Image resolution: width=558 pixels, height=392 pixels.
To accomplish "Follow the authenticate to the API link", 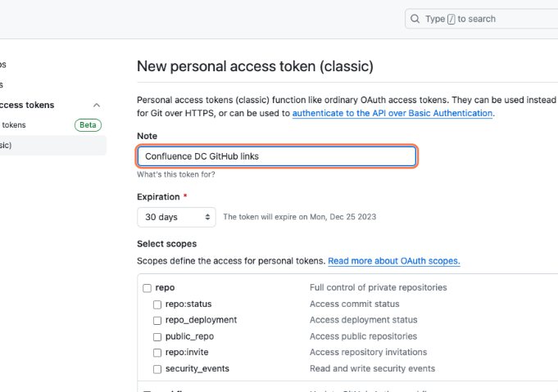I will pos(392,114).
